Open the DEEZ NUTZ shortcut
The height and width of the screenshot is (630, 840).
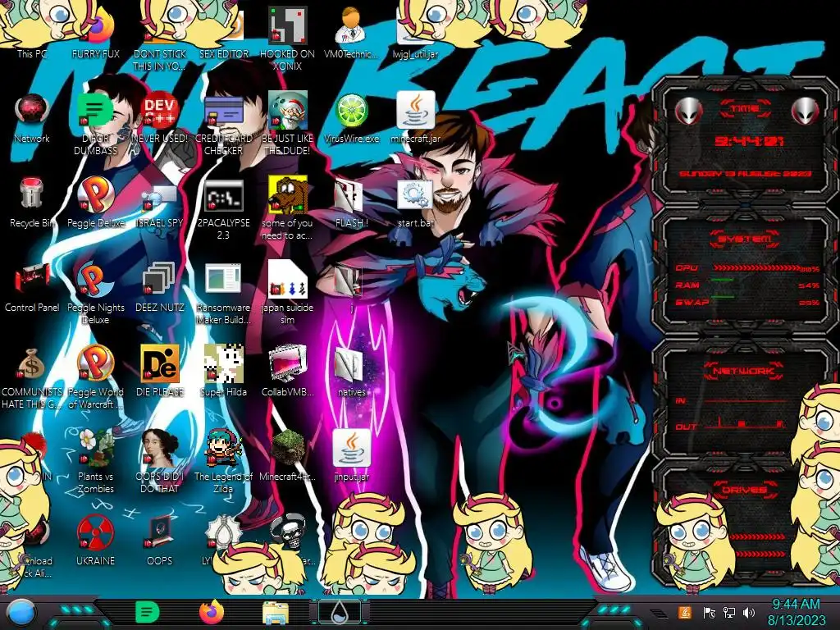pyautogui.click(x=160, y=279)
